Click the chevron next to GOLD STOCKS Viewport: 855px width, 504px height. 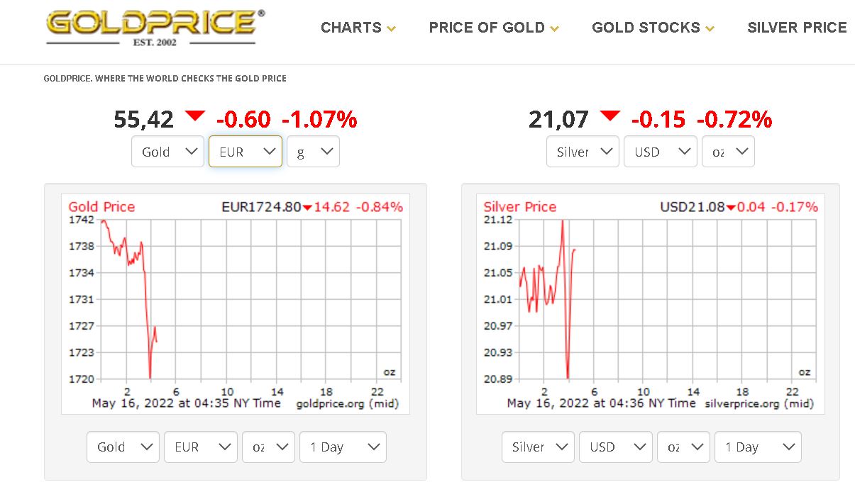click(710, 29)
